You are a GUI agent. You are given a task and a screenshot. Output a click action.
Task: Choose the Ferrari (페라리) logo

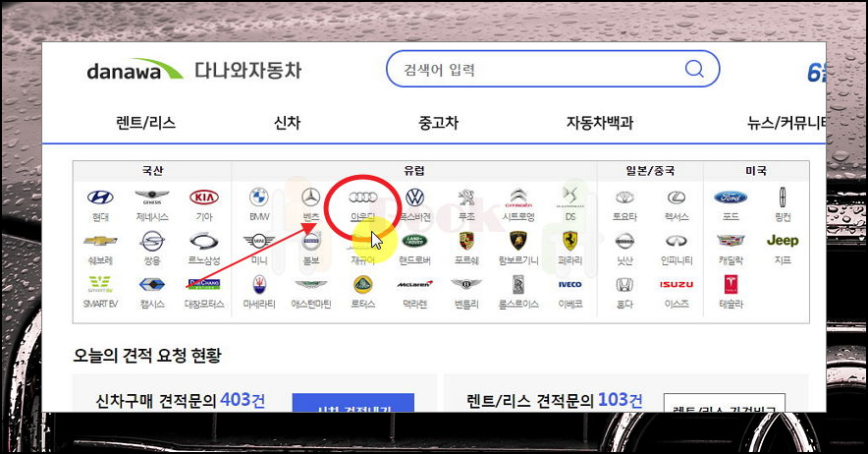[x=570, y=241]
